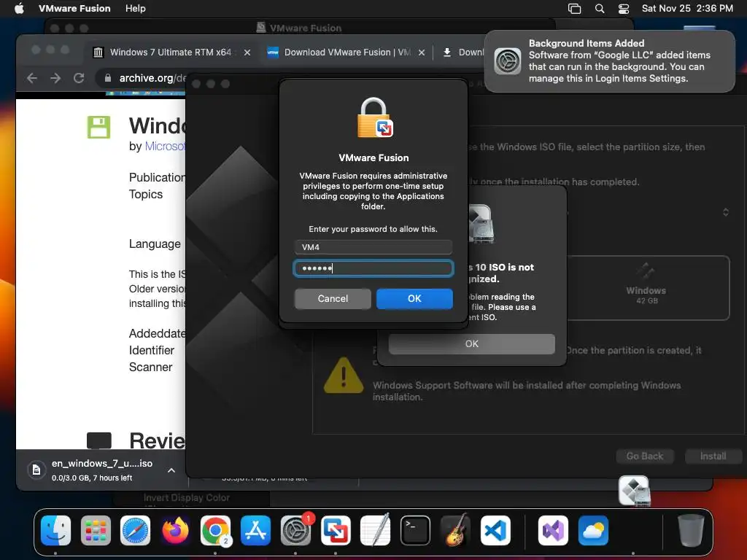This screenshot has height=560, width=747.
Task: Open Visual Studio Code from the Dock
Action: [x=495, y=531]
